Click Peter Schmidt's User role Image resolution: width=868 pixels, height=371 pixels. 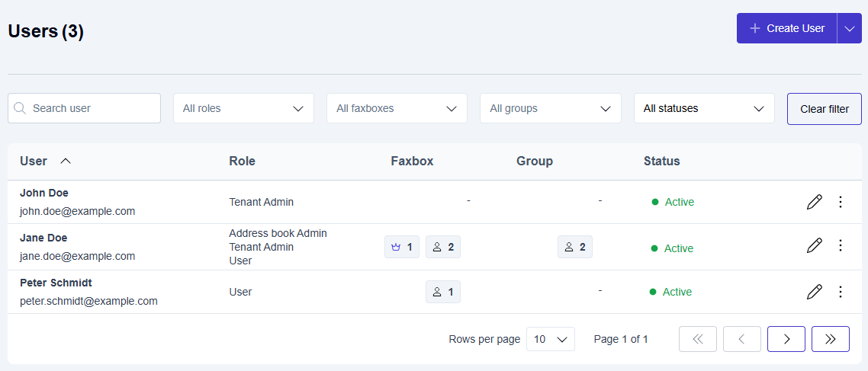[x=240, y=291]
